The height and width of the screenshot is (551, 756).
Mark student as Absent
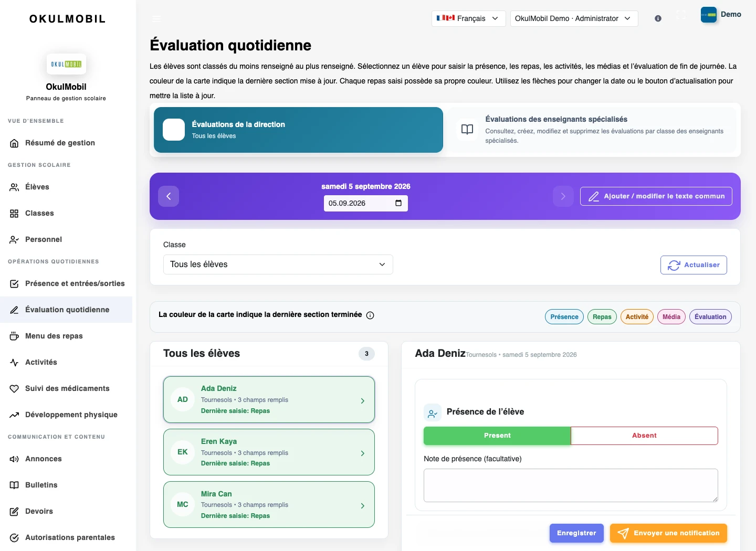(x=644, y=436)
